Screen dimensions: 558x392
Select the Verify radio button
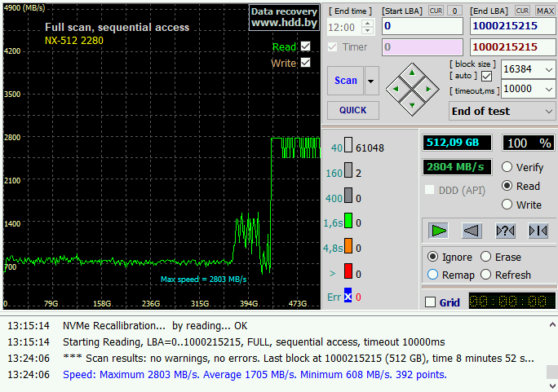click(x=507, y=167)
